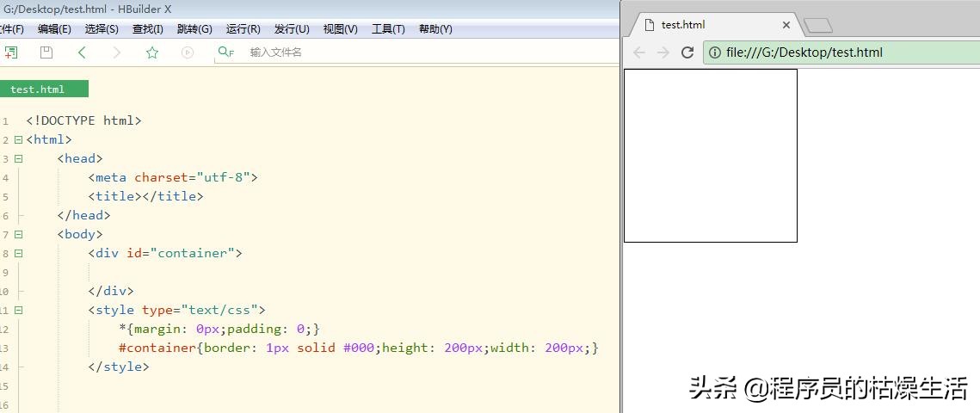Open the 运行(R) menu
Screen dimensions: 980x413
[243, 29]
